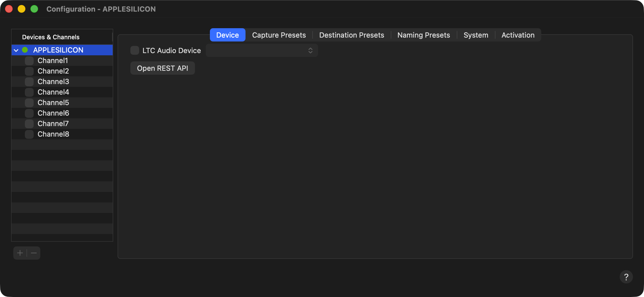Open the Destination Presets tab

[352, 35]
